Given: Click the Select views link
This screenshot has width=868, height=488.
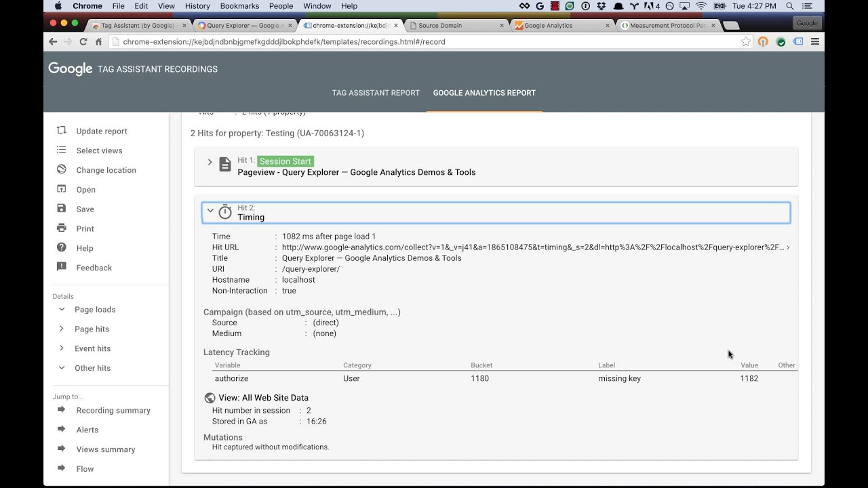Looking at the screenshot, I should [99, 150].
